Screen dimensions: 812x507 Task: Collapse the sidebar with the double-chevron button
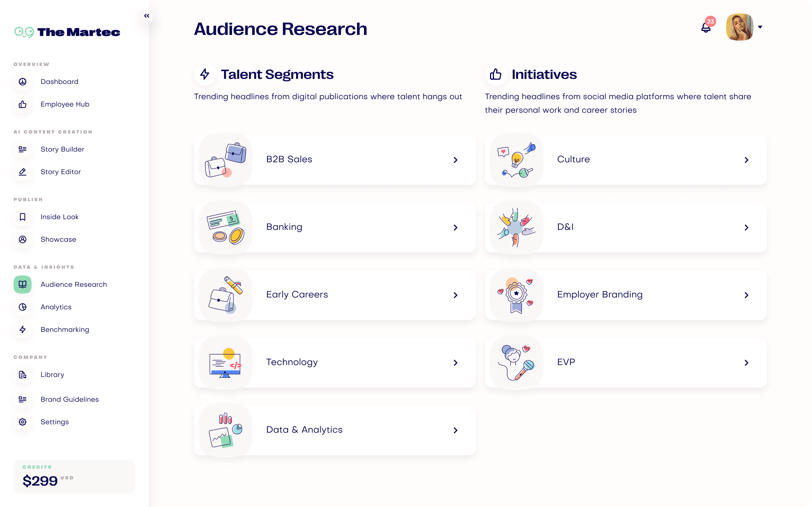click(146, 15)
